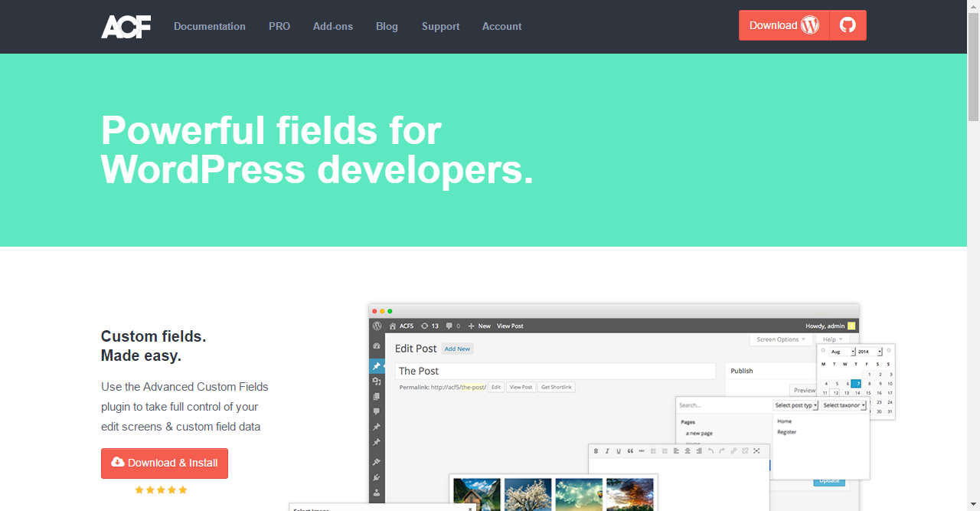Open the Documentation menu item
Screen dimensions: 980x511
point(209,26)
